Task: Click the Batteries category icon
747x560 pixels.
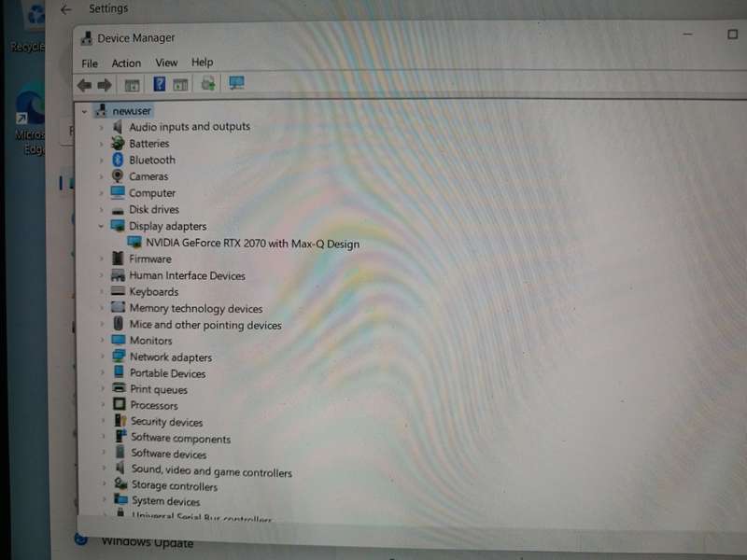Action: click(x=118, y=143)
